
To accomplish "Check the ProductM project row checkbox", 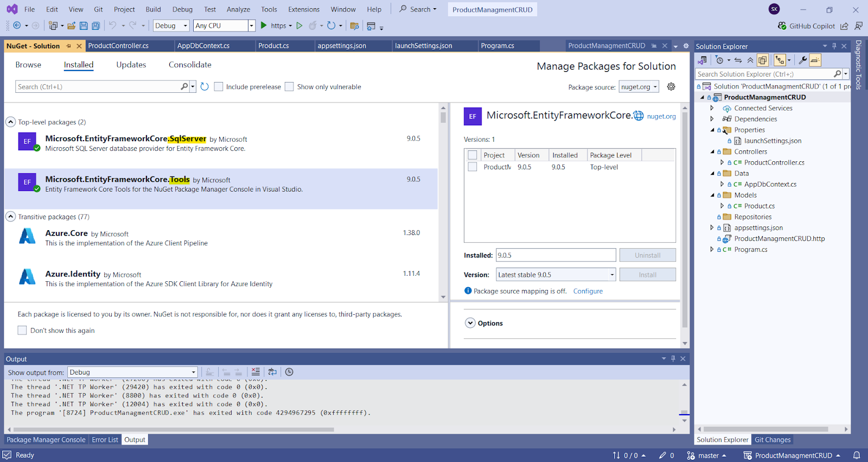I will coord(473,167).
